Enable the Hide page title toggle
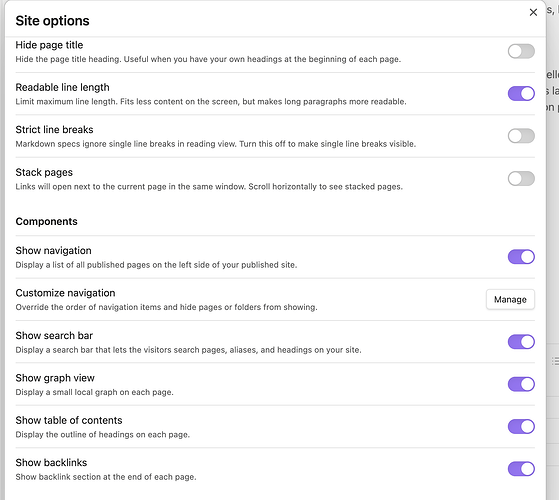The width and height of the screenshot is (559, 500). 521,51
